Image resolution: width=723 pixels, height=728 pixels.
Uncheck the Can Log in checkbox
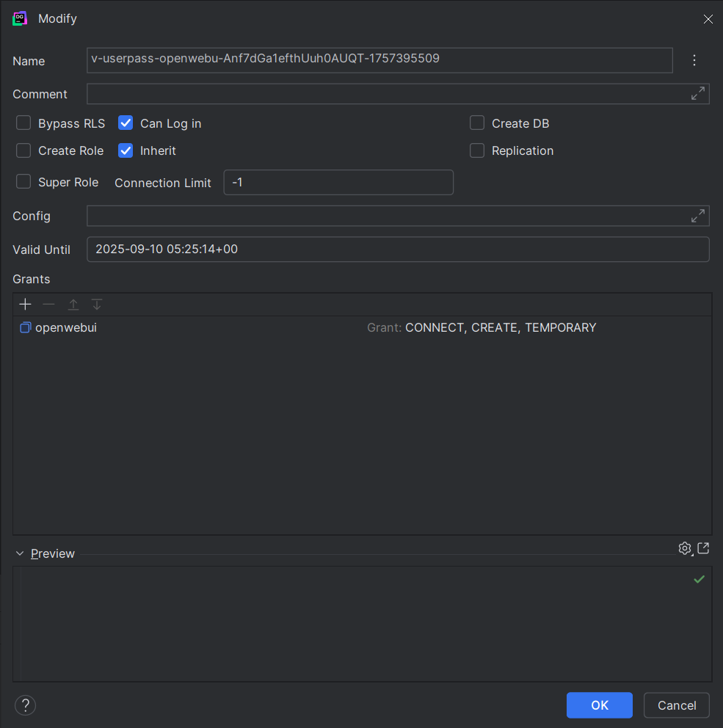[126, 123]
